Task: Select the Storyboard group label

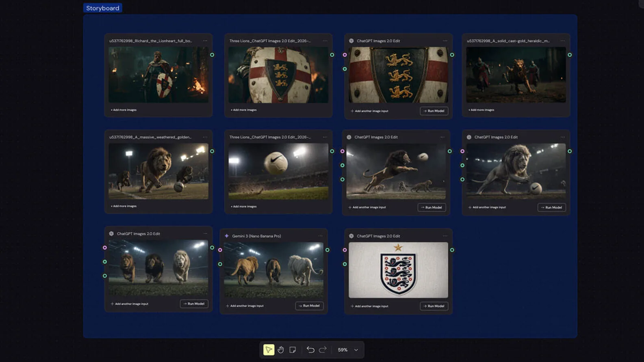Action: pyautogui.click(x=103, y=8)
